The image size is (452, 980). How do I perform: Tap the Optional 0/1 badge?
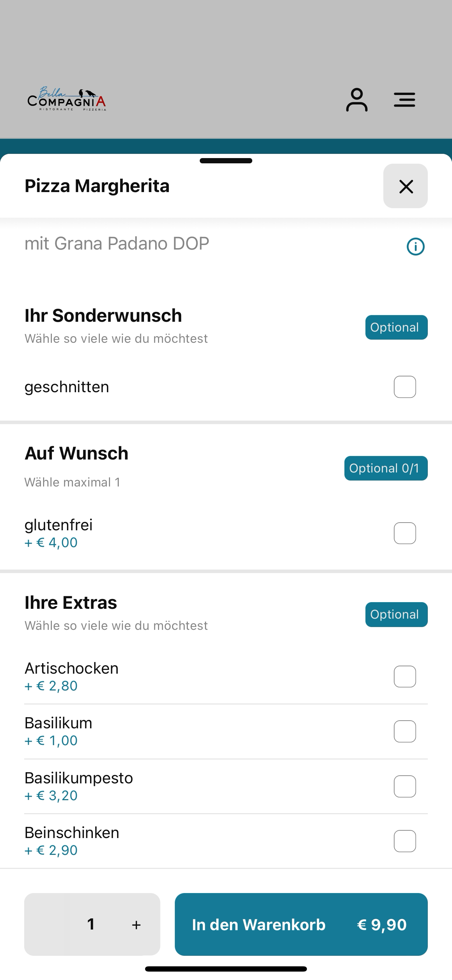point(386,468)
